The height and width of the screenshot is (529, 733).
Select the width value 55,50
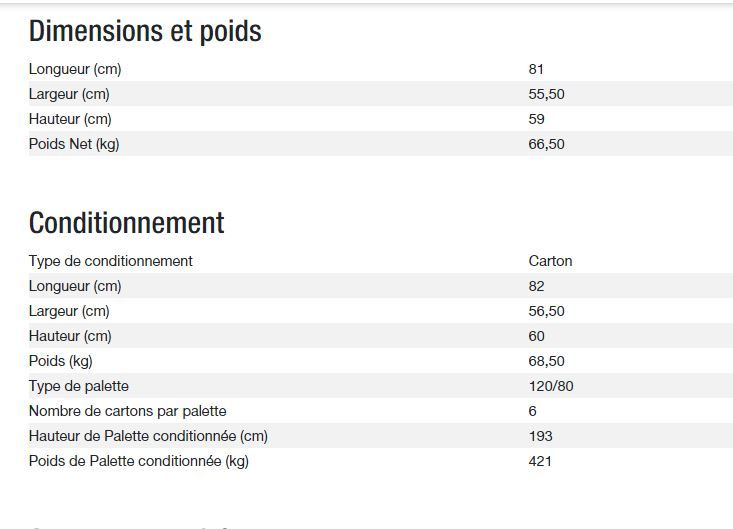(x=546, y=94)
